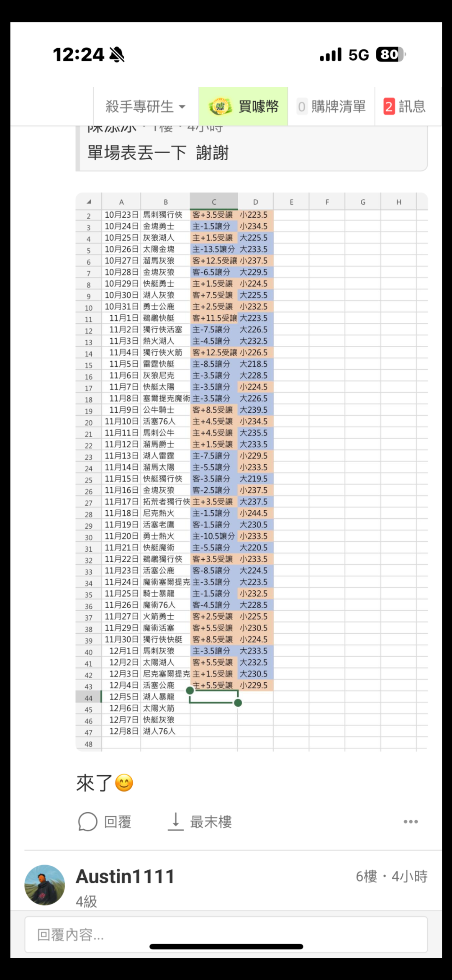
Task: Jump to 最末樓 text link
Action: 211,822
